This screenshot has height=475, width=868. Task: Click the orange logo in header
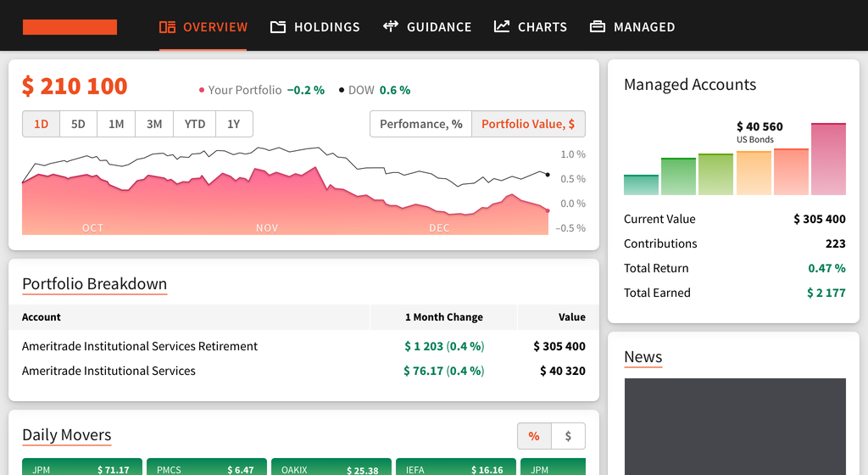[70, 27]
